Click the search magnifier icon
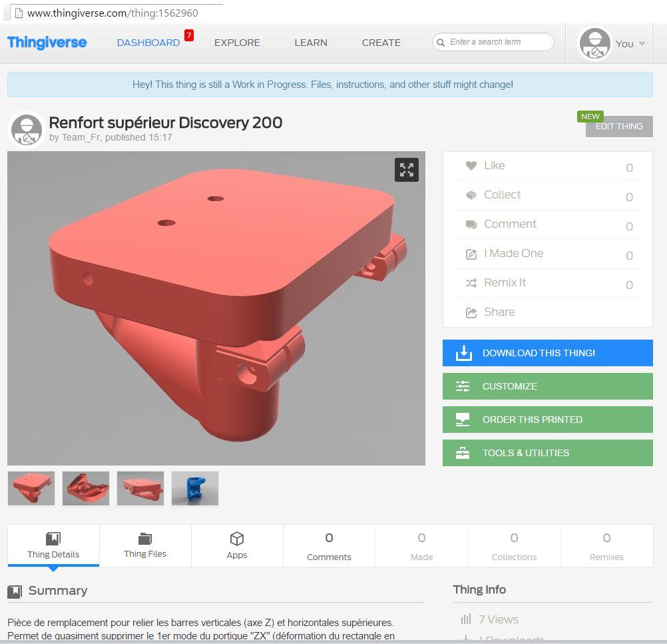Image resolution: width=667 pixels, height=644 pixels. click(x=441, y=42)
